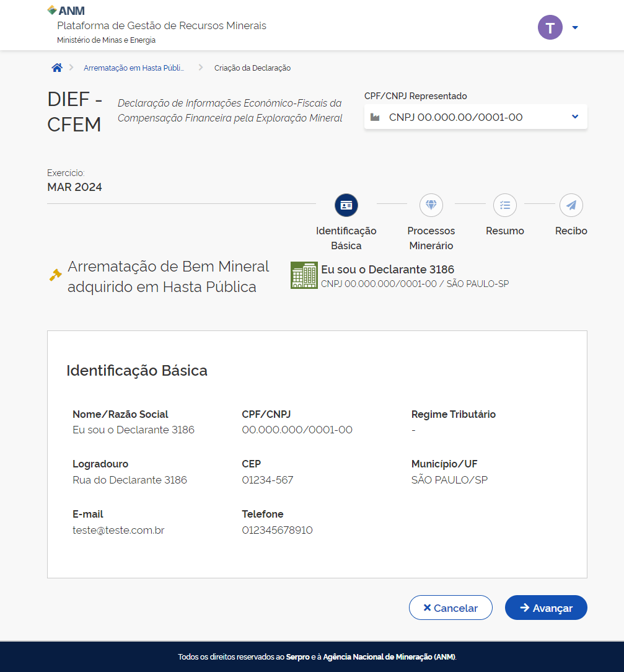The width and height of the screenshot is (624, 672).
Task: Jump to the Processos Minerário diamond step
Action: pos(431,205)
